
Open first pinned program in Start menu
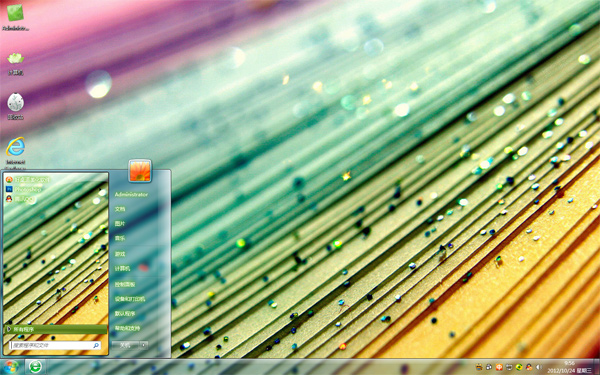point(28,179)
